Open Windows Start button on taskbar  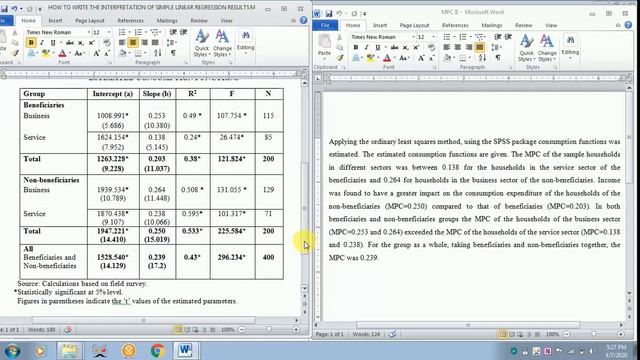[12, 351]
